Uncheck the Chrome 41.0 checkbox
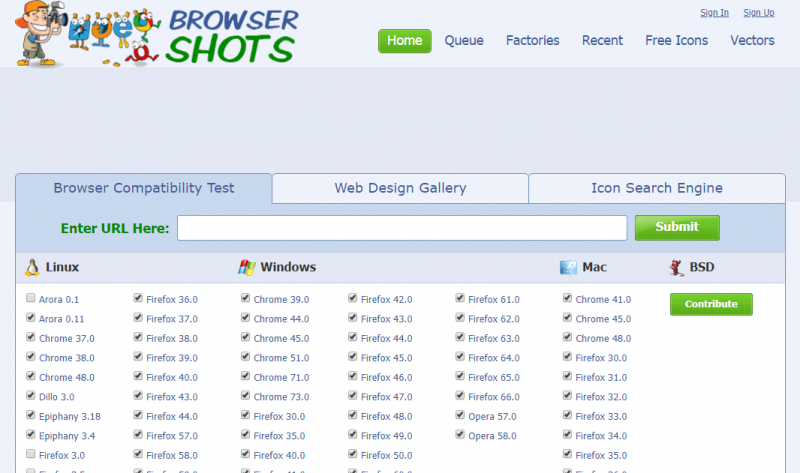 (567, 298)
